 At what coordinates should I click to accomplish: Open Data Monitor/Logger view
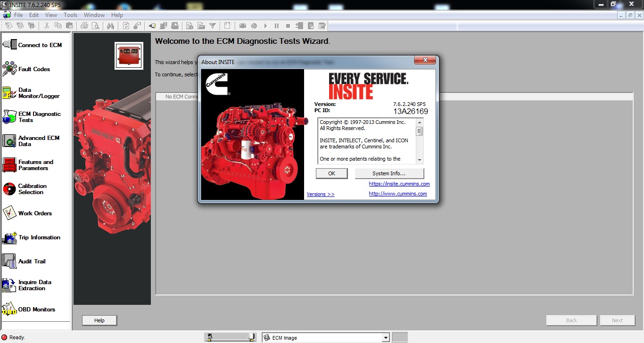(x=31, y=93)
